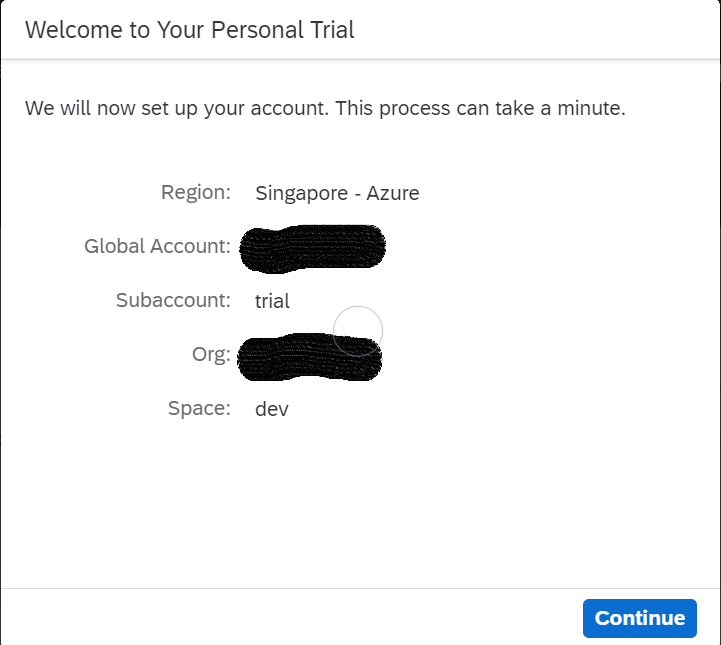721x645 pixels.
Task: Click the blacked-out Org value
Action: point(309,357)
